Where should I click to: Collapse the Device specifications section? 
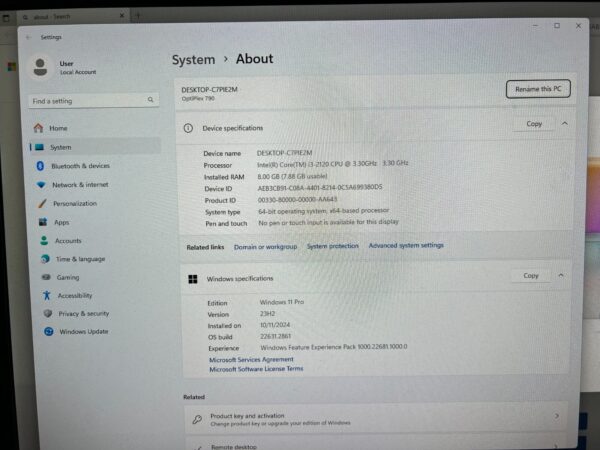click(x=564, y=123)
